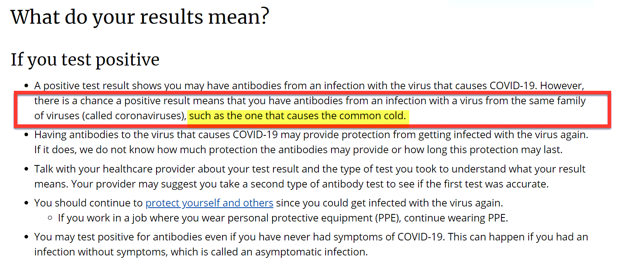This screenshot has width=644, height=272.
Task: Click the hollow bullet before "If you work"
Action: click(50, 218)
